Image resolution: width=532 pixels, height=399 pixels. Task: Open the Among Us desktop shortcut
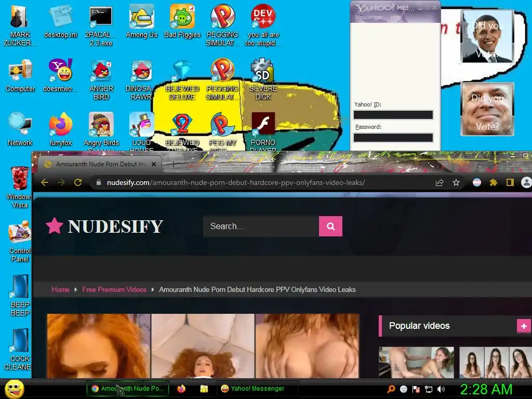[x=141, y=21]
